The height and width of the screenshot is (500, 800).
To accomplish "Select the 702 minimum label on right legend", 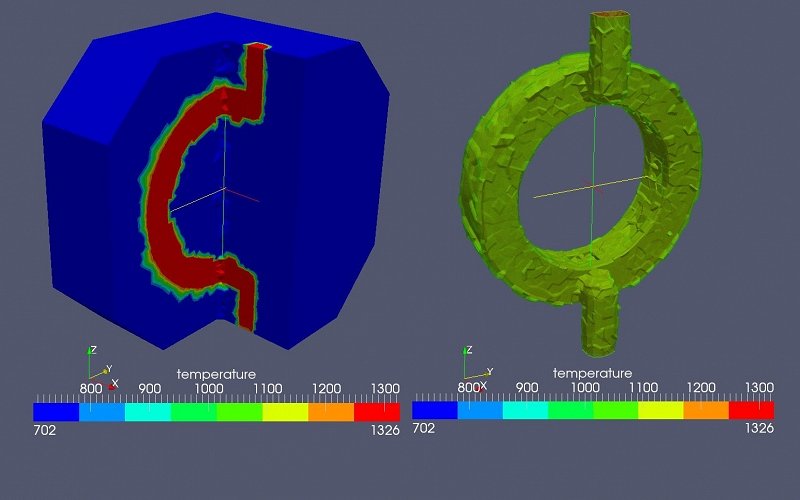I will pos(424,428).
